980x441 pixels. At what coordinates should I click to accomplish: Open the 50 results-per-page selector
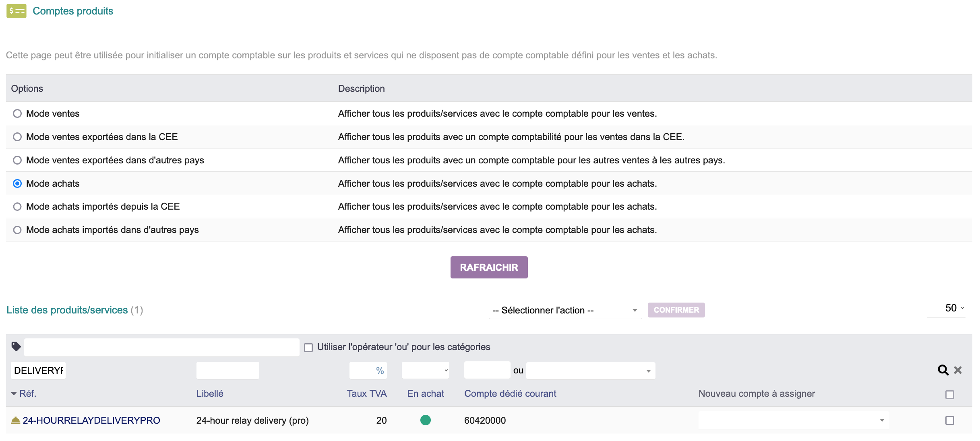(951, 308)
